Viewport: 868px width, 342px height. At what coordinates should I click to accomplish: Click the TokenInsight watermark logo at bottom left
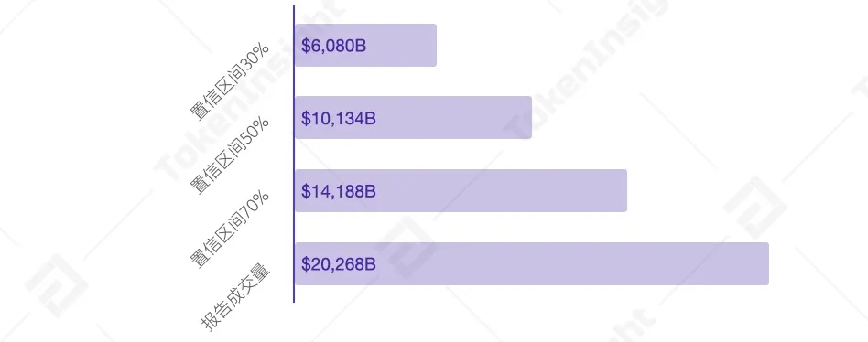tap(57, 285)
